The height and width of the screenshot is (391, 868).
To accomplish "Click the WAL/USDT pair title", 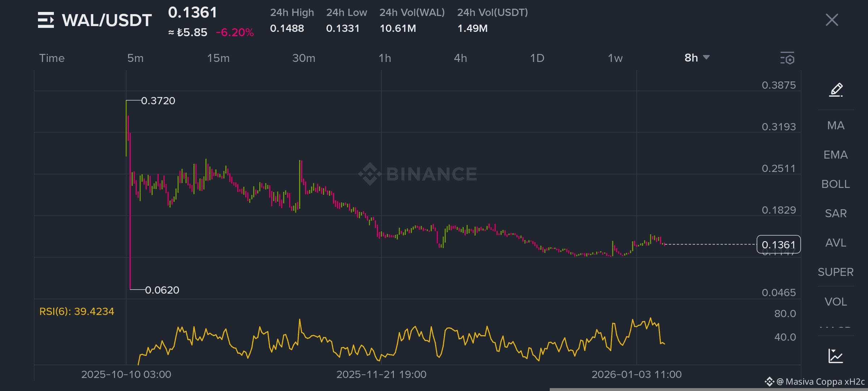I will click(107, 20).
